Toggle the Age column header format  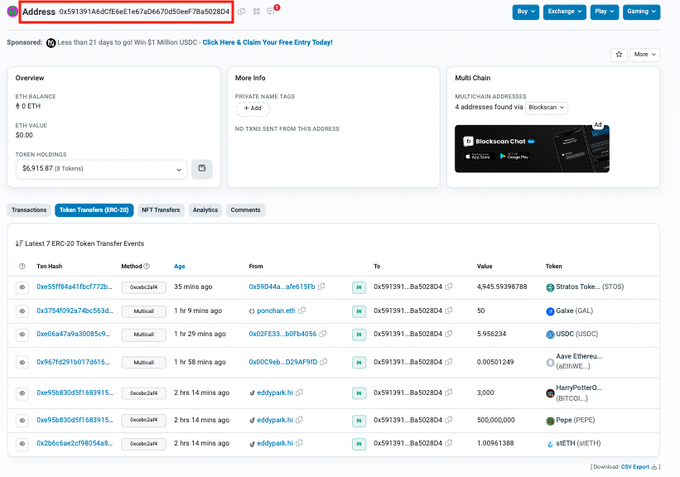180,266
